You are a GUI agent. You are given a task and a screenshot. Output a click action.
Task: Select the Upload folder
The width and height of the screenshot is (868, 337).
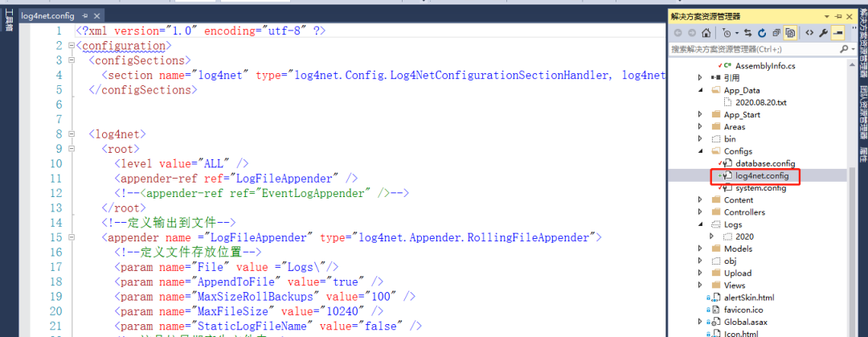point(737,273)
